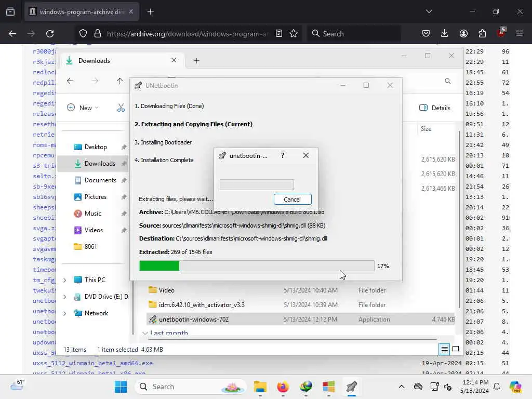532x399 pixels.
Task: Collapse the Last month group chevron
Action: tap(145, 333)
